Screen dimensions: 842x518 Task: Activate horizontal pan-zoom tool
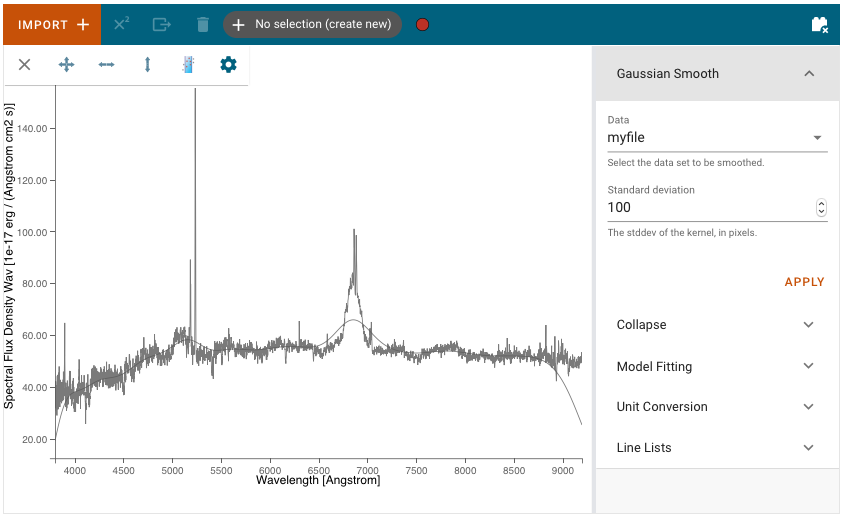coord(106,65)
